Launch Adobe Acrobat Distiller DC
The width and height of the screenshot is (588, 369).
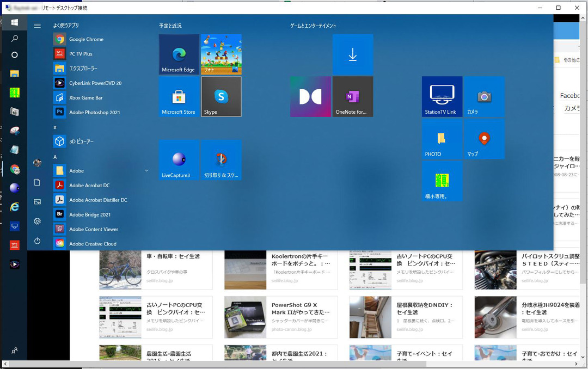pos(98,200)
